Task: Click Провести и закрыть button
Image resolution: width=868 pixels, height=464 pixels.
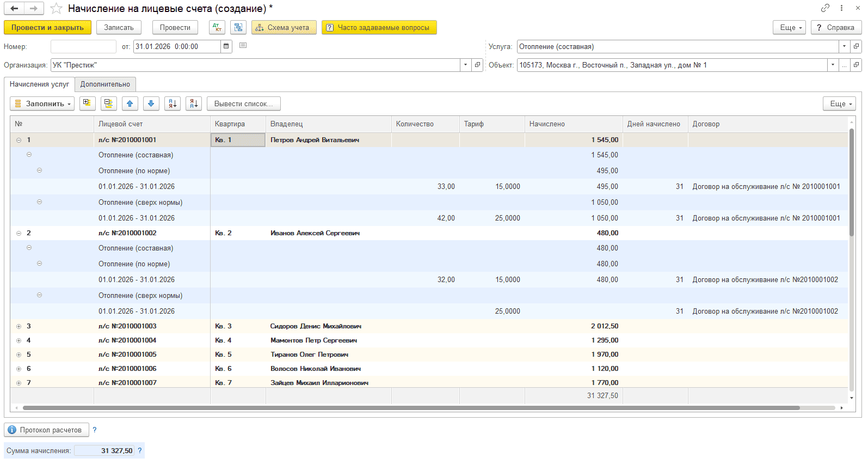Action: coord(47,27)
